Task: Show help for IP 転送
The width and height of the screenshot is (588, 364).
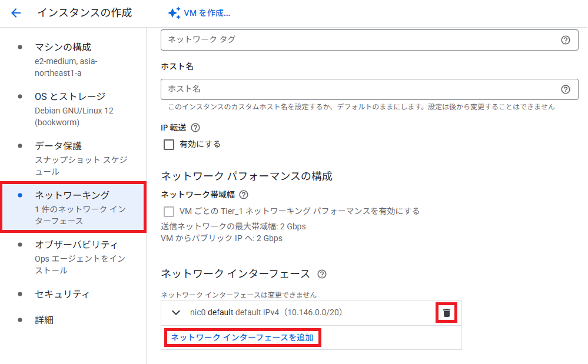Action: tap(196, 128)
